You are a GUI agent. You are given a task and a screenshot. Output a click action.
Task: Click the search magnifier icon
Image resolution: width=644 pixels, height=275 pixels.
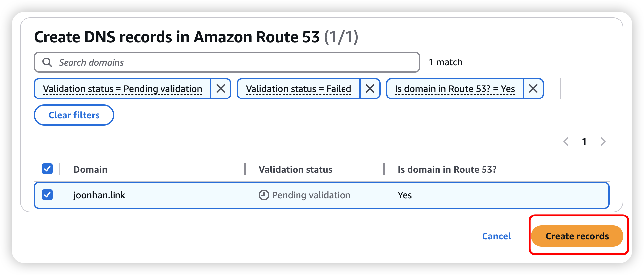click(47, 62)
